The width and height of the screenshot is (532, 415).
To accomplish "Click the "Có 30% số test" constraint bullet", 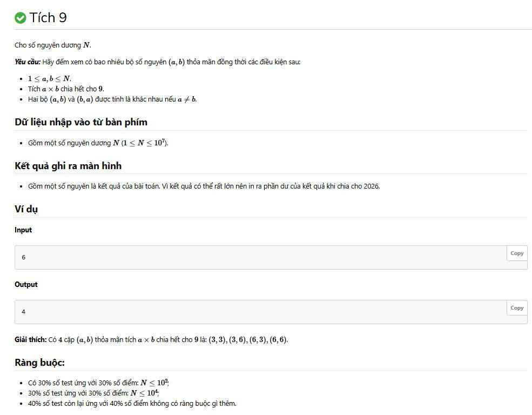I will (98, 383).
